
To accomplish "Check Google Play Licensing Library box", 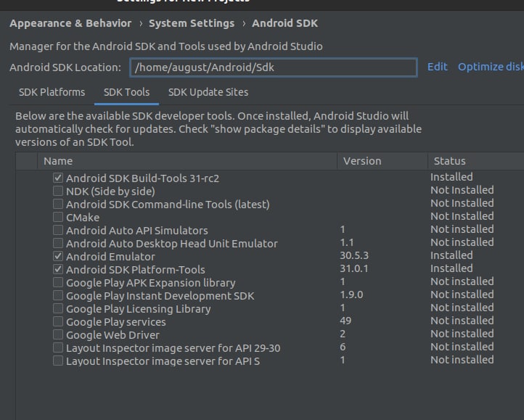I will tap(58, 308).
